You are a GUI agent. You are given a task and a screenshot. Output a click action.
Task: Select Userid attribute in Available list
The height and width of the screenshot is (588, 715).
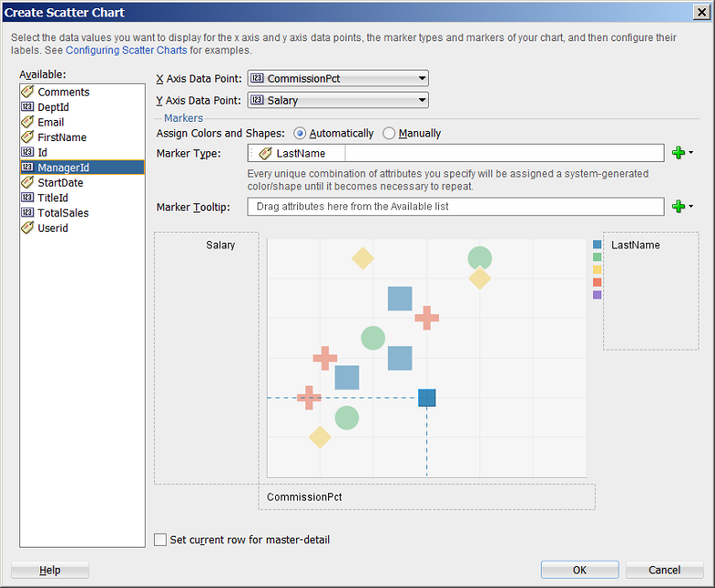coord(82,228)
